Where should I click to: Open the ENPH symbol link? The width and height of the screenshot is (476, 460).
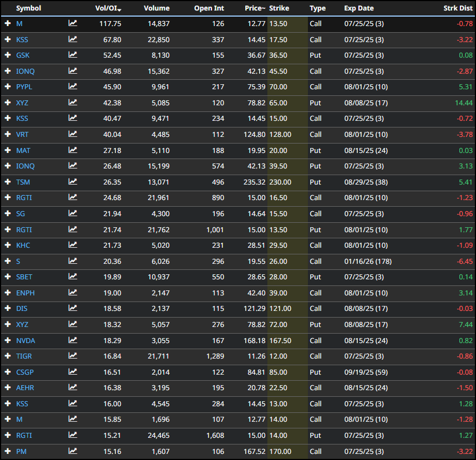click(x=26, y=293)
